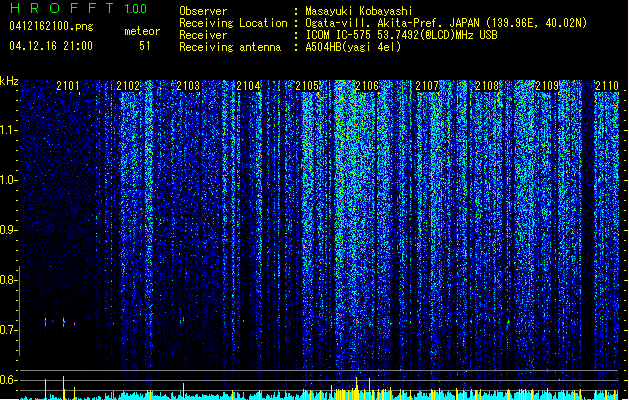The height and width of the screenshot is (400, 629).
Task: Click the 1.1 frequency axis label
Action: 9,130
